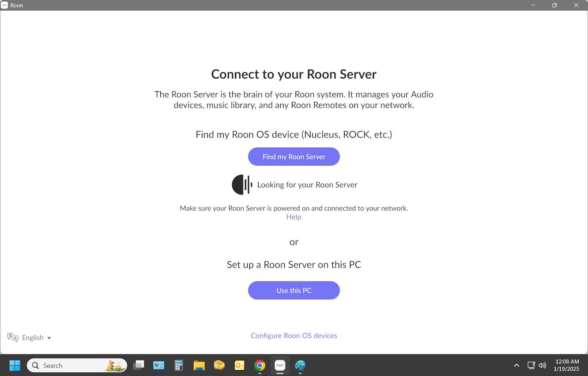The width and height of the screenshot is (588, 376).
Task: Click the Find my Roon Server button
Action: click(294, 157)
